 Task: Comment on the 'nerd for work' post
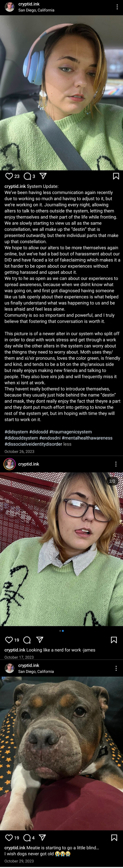click(27, 640)
